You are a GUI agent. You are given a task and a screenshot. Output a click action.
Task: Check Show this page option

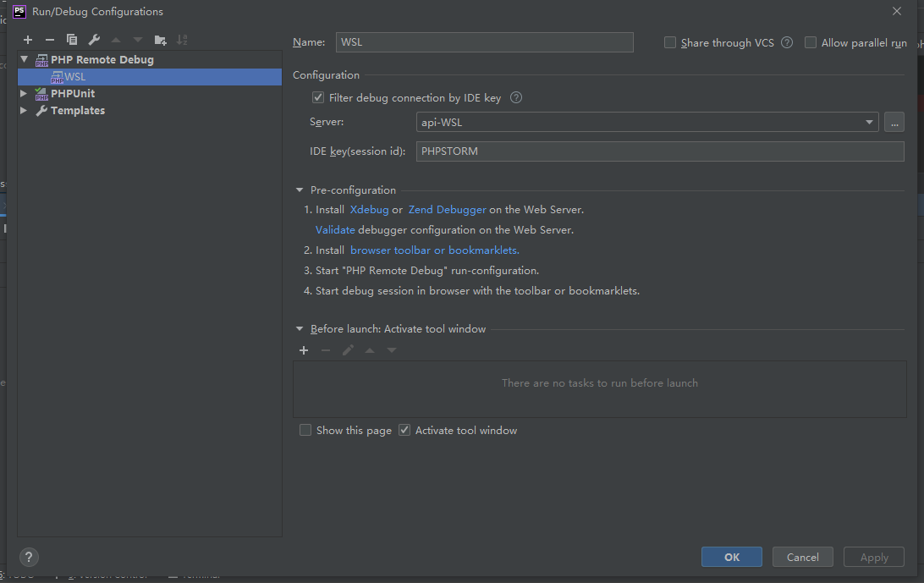[305, 431]
